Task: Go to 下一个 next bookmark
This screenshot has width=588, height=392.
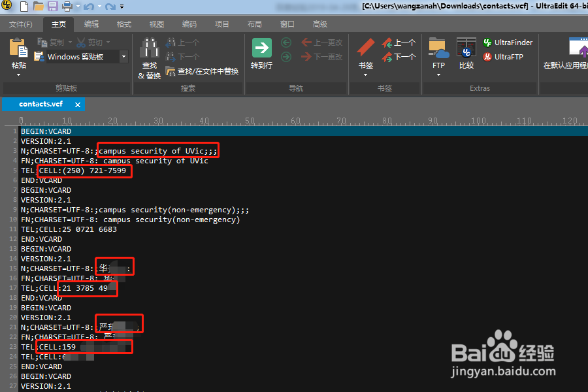Action: click(399, 57)
